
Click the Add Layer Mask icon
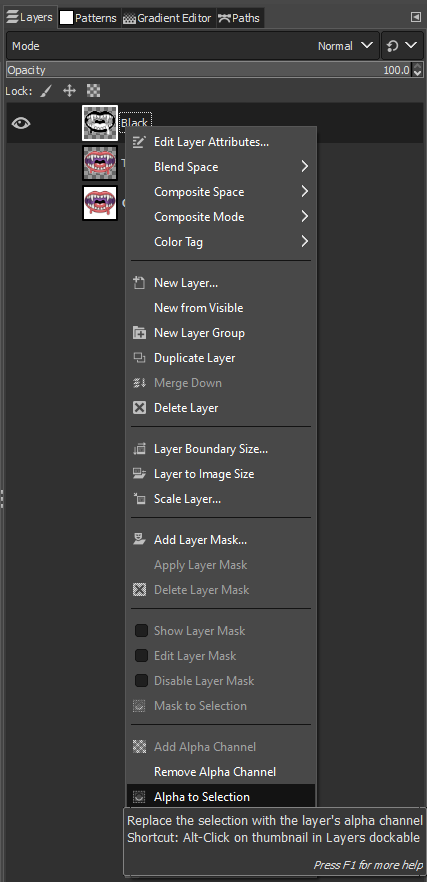(x=139, y=539)
